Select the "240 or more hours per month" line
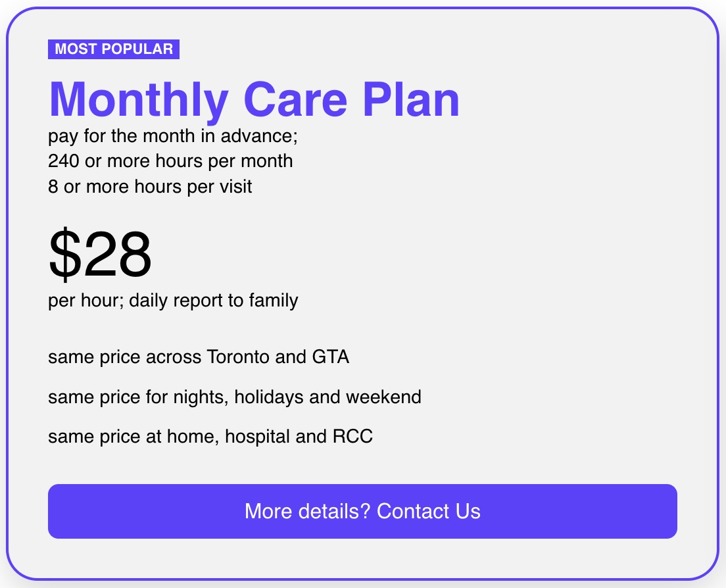The height and width of the screenshot is (588, 726). (170, 161)
